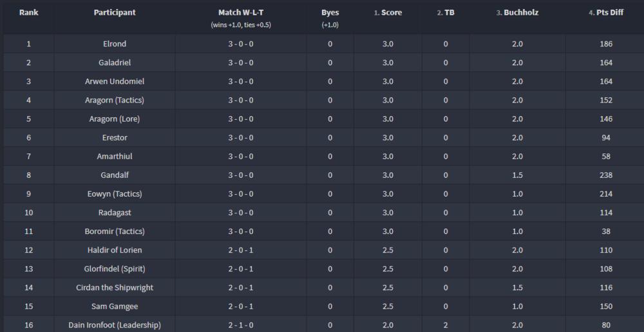Click the Rank column header
Image resolution: width=644 pixels, height=332 pixels.
pos(28,13)
